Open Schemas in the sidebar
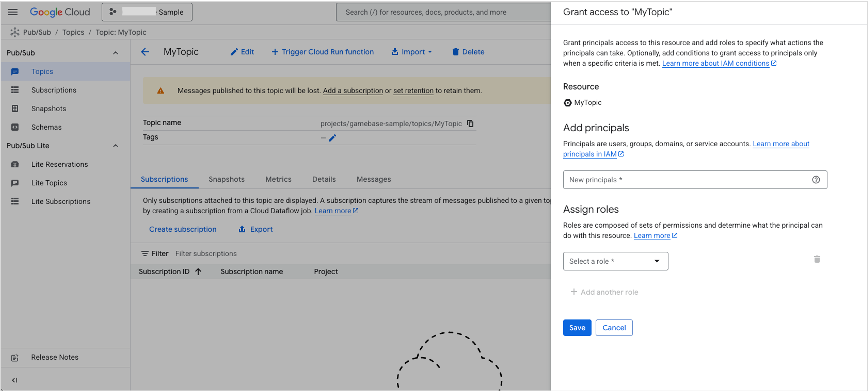This screenshot has width=868, height=392. [x=65, y=127]
